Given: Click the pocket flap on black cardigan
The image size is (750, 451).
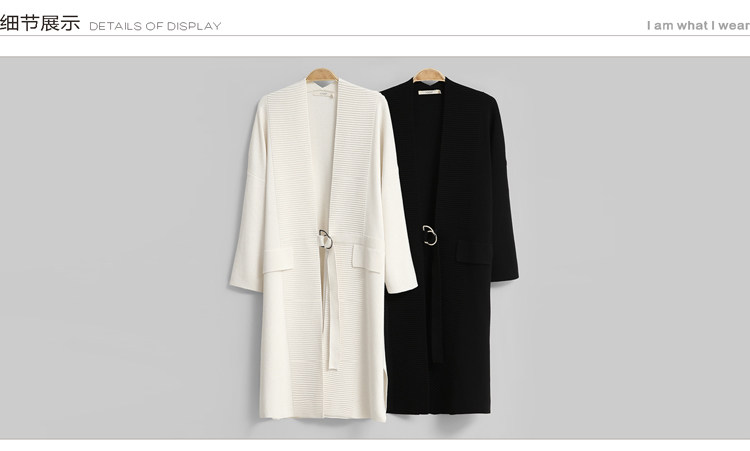Looking at the screenshot, I should [x=474, y=252].
